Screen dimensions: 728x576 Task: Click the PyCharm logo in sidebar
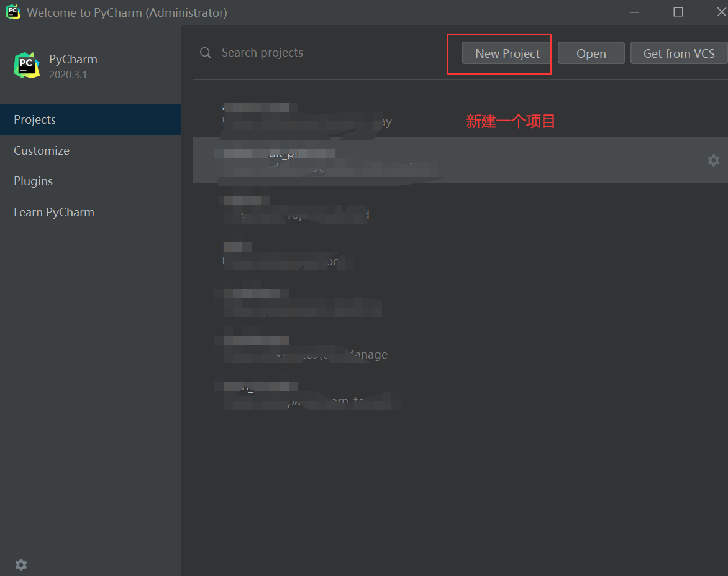pyautogui.click(x=27, y=65)
